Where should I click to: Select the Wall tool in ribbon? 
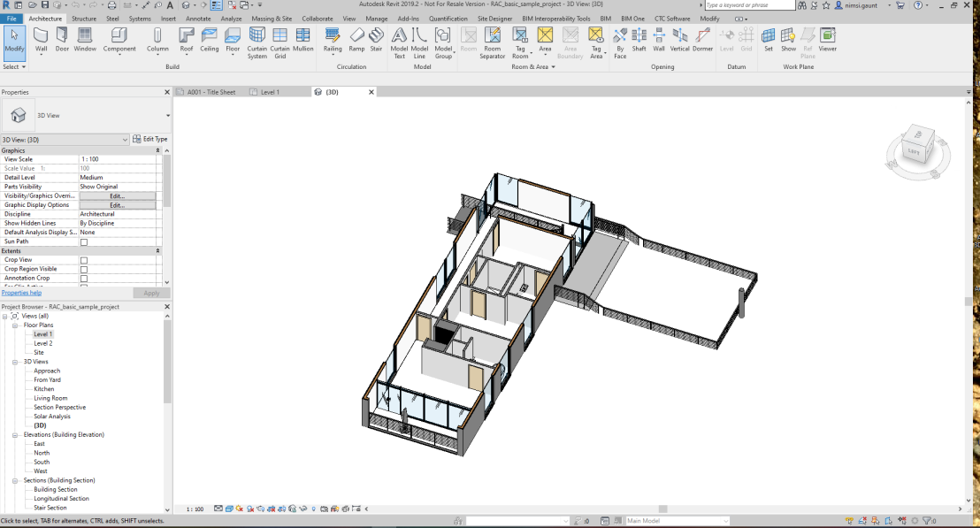click(x=41, y=39)
